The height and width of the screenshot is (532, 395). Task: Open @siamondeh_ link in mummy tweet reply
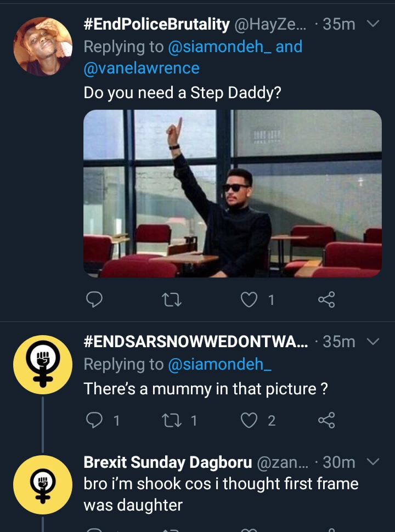click(219, 365)
